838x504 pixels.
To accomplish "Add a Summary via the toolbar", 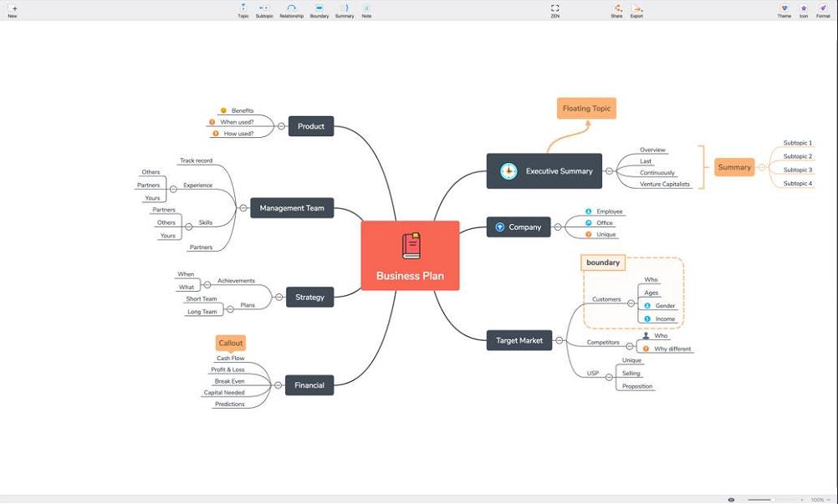I will coord(345,8).
